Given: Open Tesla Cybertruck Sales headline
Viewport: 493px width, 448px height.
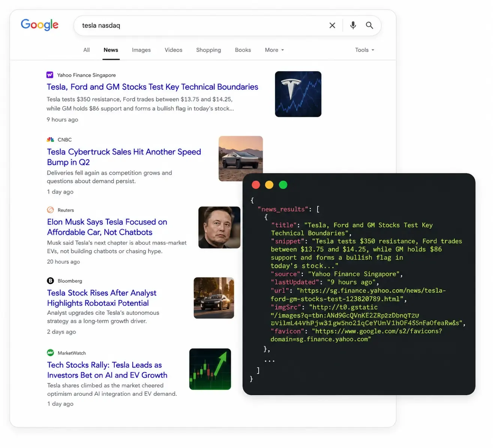Looking at the screenshot, I should pyautogui.click(x=124, y=157).
